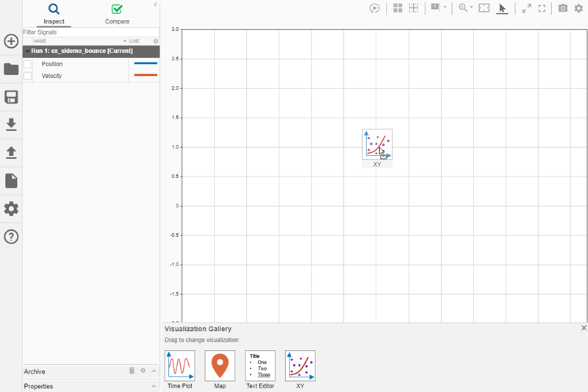Click the data cursor icon
Image resolution: width=588 pixels, height=392 pixels.
coord(435,7)
